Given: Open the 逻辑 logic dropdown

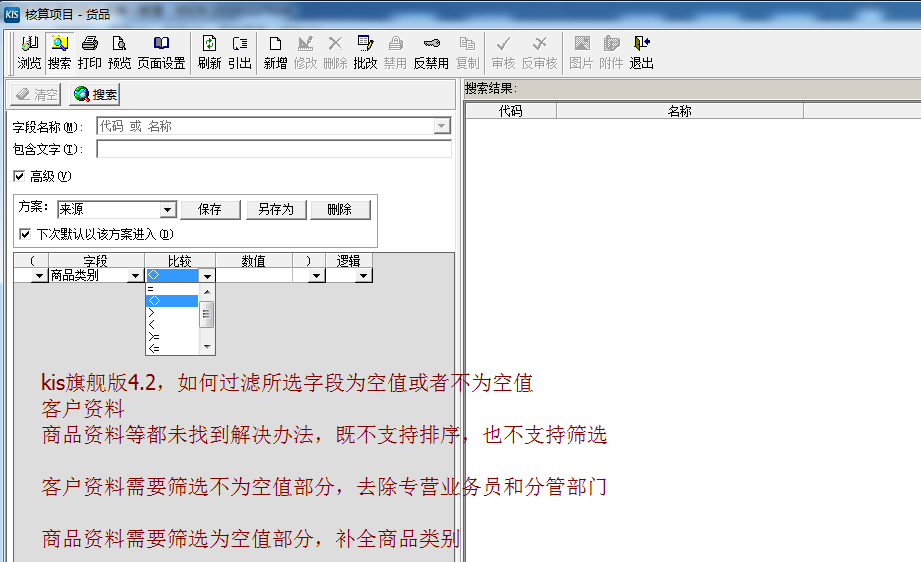Looking at the screenshot, I should point(364,275).
